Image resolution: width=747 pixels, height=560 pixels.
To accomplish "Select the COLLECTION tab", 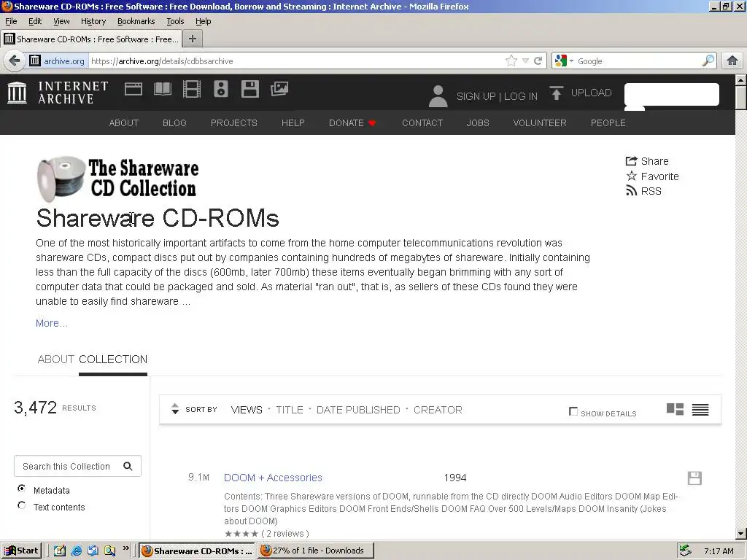I will pos(113,359).
